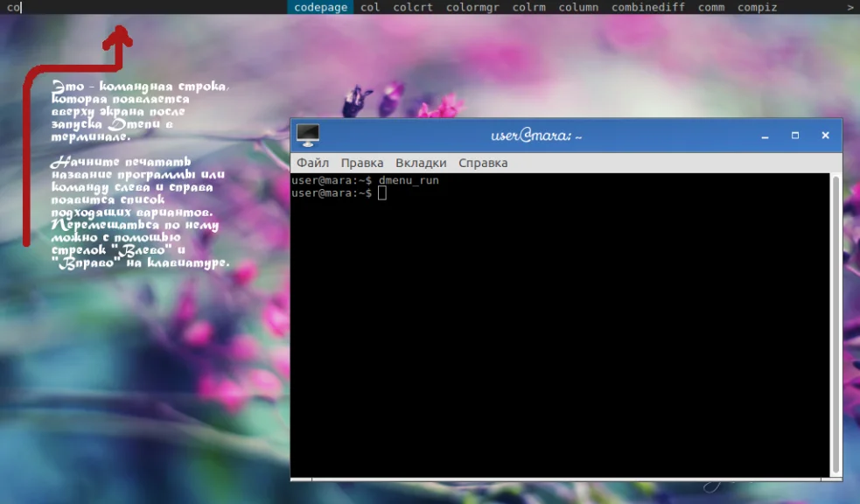Click the terminal vertical scrollbar
This screenshot has width=860, height=504.
[x=836, y=325]
